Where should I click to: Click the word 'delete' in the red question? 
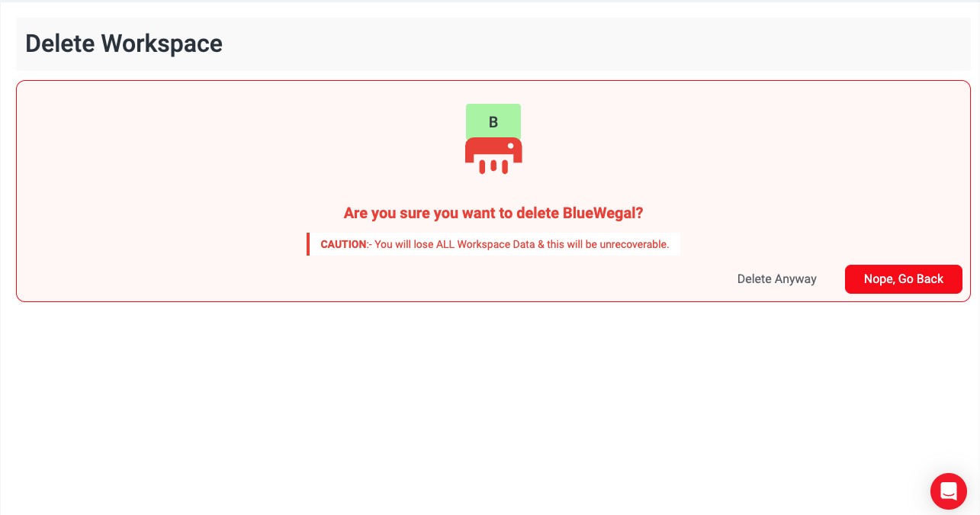tap(538, 213)
